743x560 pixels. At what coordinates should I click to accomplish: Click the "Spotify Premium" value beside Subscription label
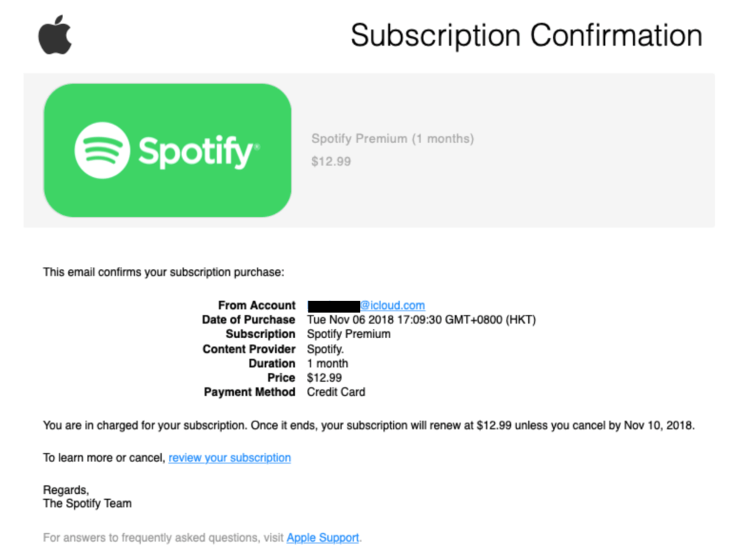[x=348, y=334]
